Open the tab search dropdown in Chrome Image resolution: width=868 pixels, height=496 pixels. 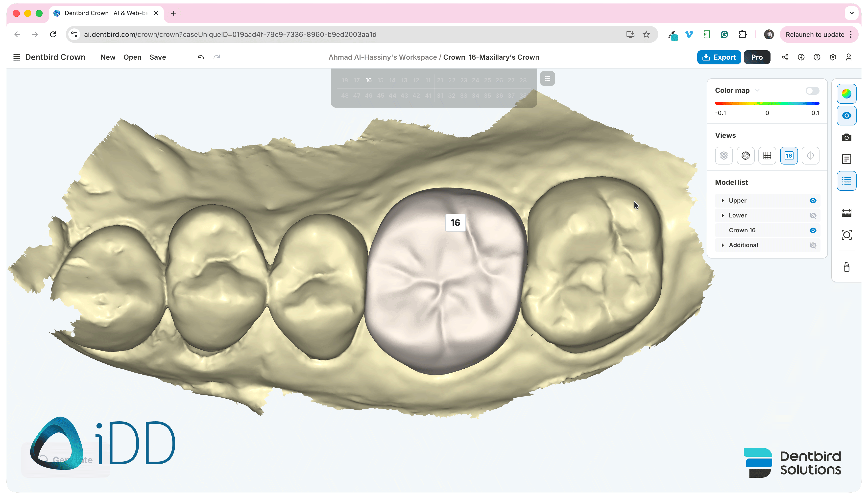pyautogui.click(x=851, y=13)
